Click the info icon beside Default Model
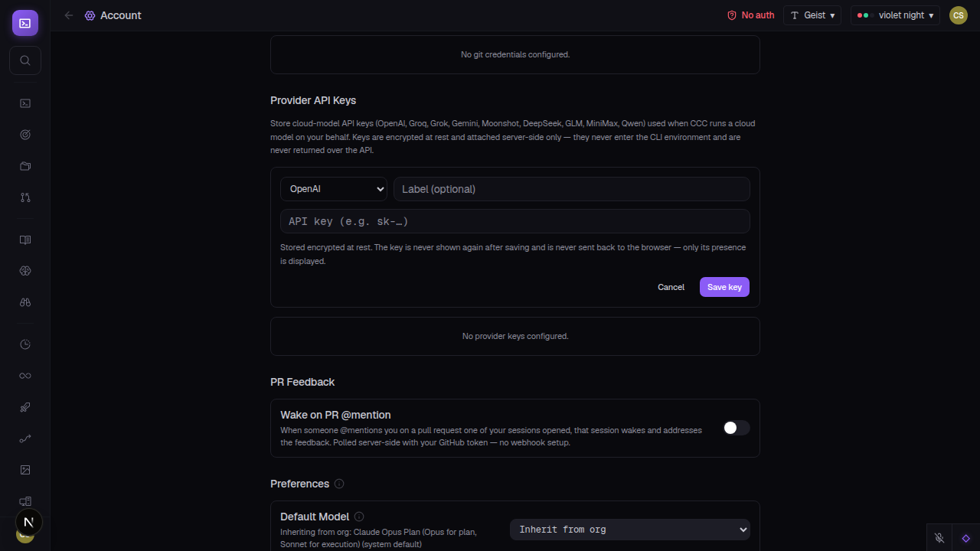This screenshot has height=551, width=980. click(359, 517)
